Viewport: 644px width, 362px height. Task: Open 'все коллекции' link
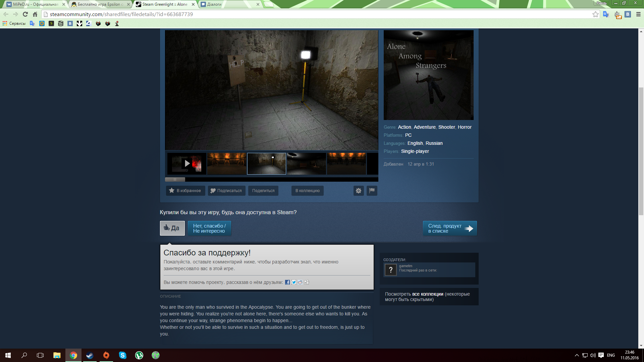click(x=428, y=294)
